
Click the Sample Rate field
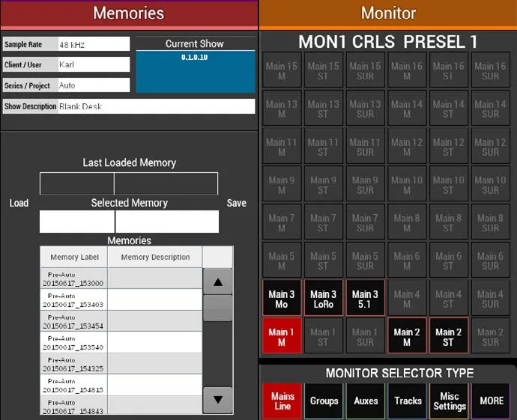coord(94,44)
